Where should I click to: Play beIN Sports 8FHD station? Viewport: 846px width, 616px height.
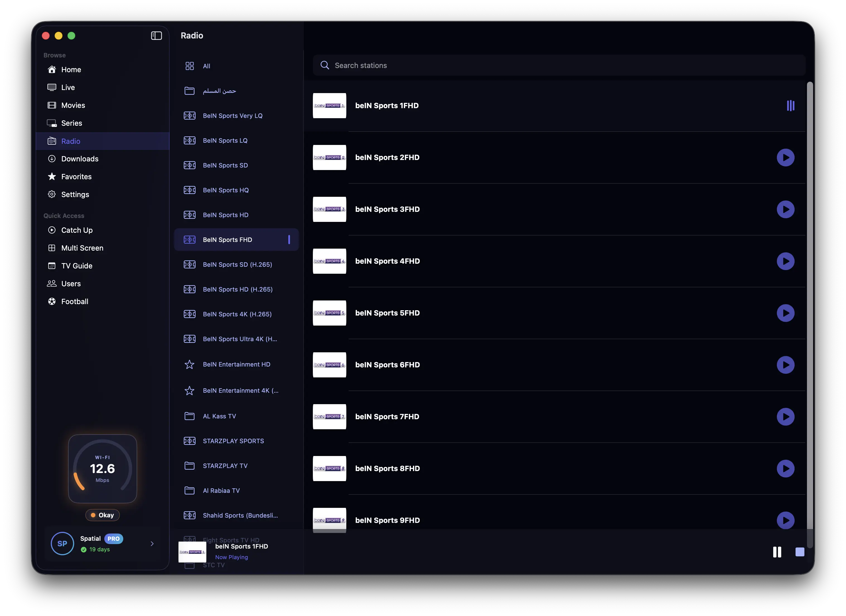[785, 468]
